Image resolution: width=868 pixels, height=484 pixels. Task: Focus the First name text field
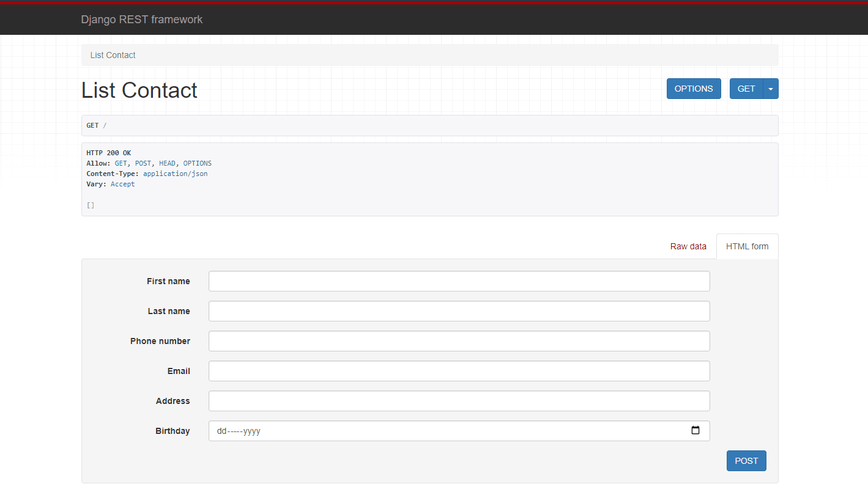pos(459,281)
